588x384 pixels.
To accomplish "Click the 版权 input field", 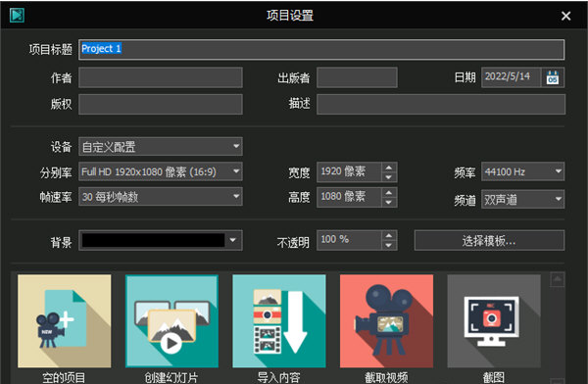I will (161, 104).
